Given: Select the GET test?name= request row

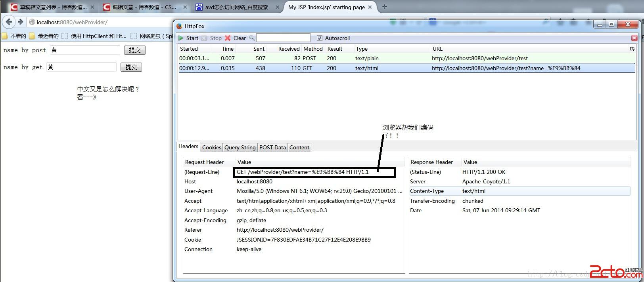Looking at the screenshot, I should [x=406, y=68].
